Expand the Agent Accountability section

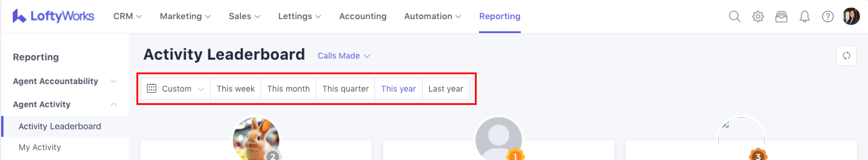point(64,81)
